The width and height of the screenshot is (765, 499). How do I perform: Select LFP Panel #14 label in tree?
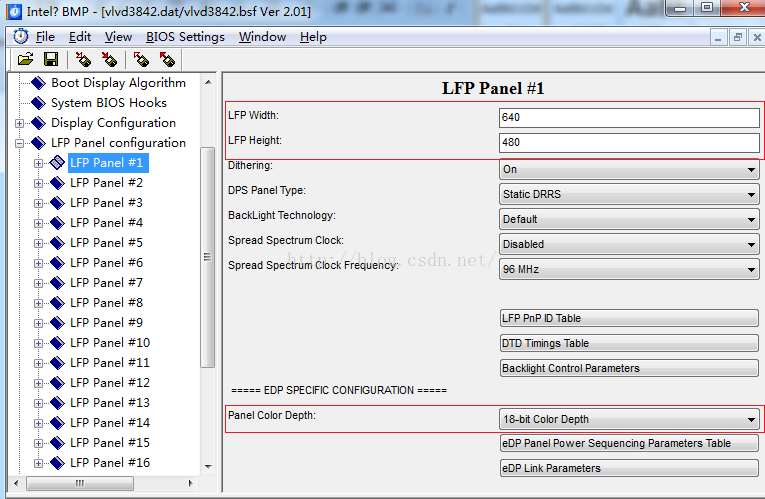coord(110,423)
